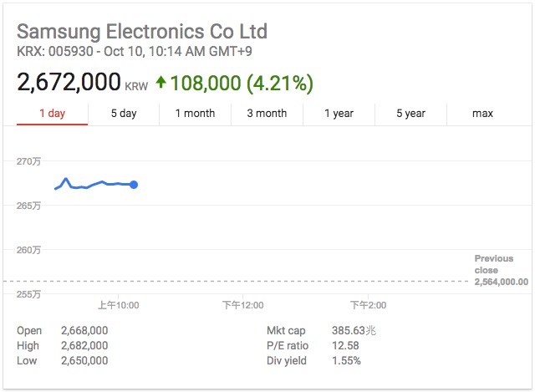Open the max range tab
535x392 pixels.
(482, 114)
